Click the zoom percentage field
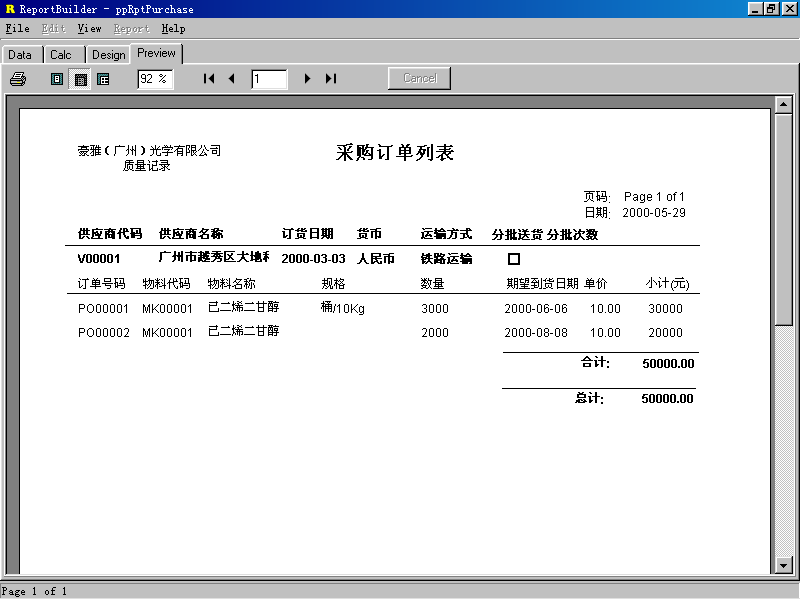 click(155, 79)
